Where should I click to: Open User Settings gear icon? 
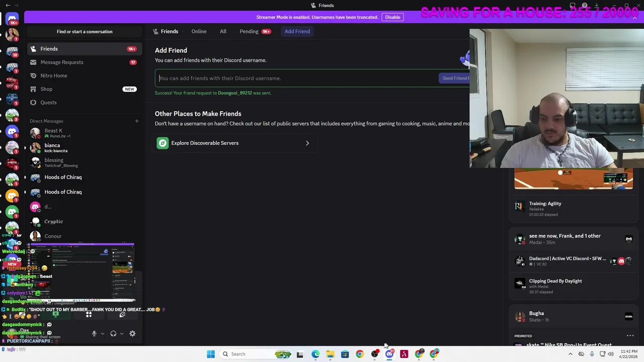pos(132,333)
